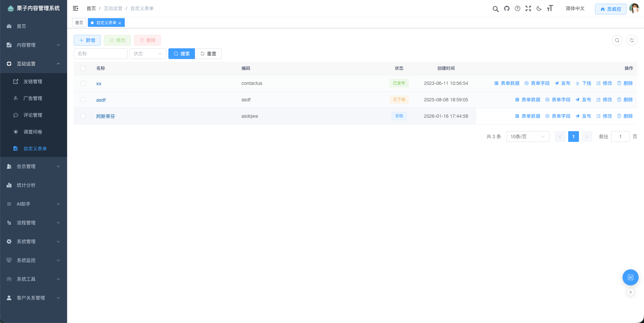Collapse the 互动运营 sidebar menu

34,64
